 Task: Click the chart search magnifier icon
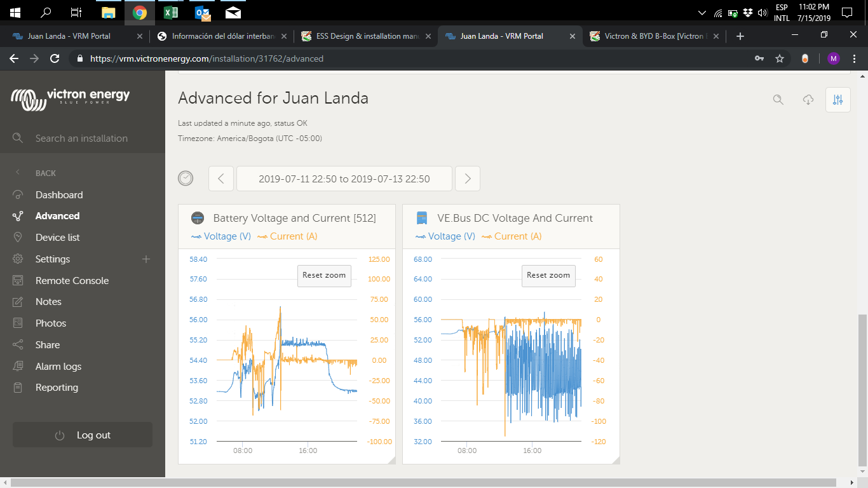[778, 99]
